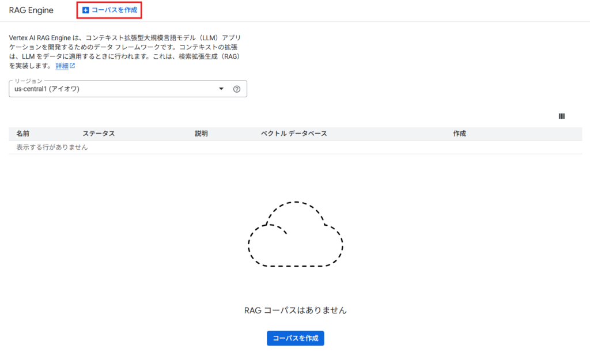
Task: Click the plus icon beside コーパスを作成
Action: click(x=85, y=10)
